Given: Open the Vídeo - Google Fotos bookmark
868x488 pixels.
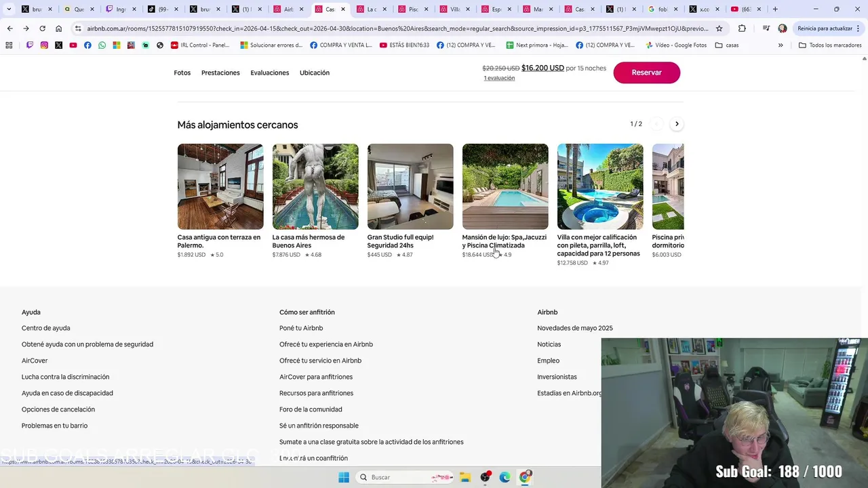Looking at the screenshot, I should coord(676,45).
